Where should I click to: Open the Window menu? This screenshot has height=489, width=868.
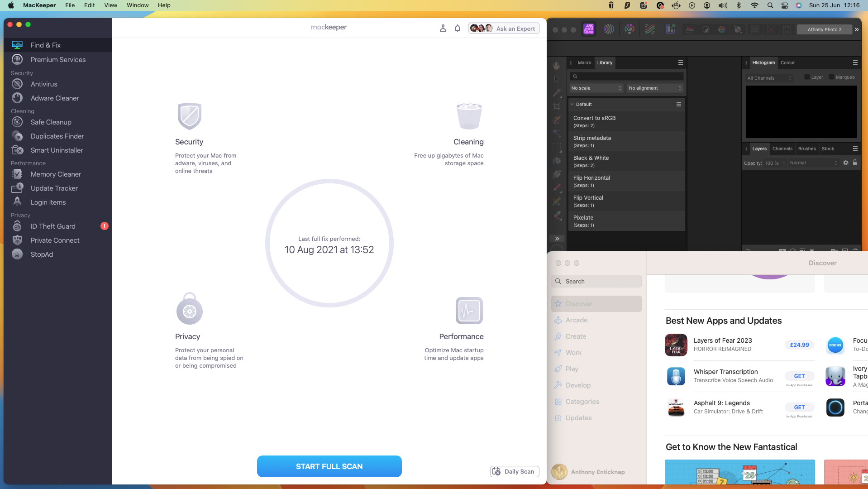pos(138,5)
